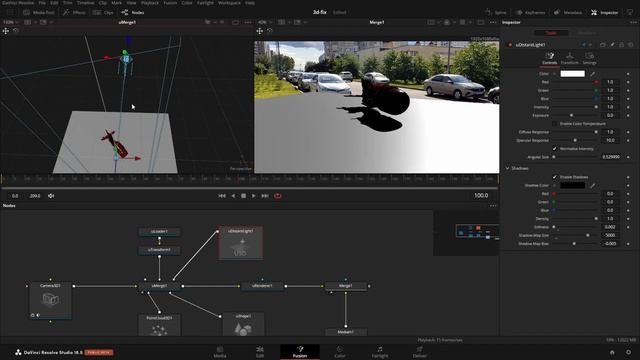Open the Fusion menu

[170, 3]
